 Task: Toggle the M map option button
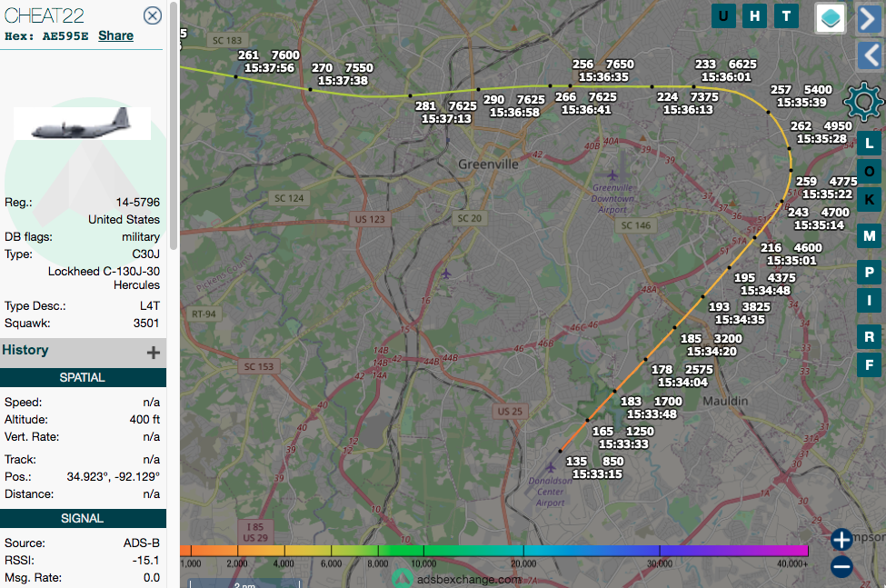[870, 236]
